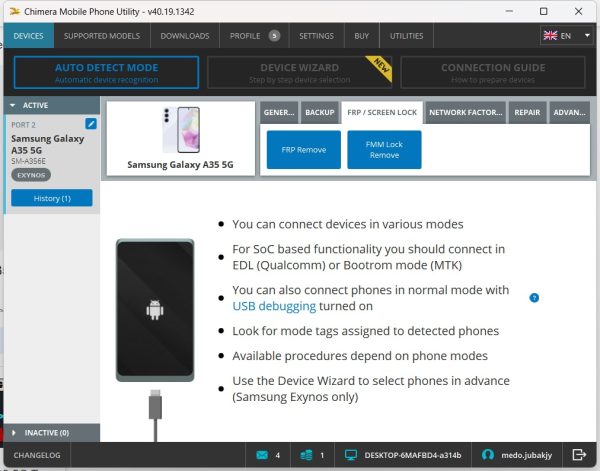
Task: Switch to the BACKUP tab
Action: click(320, 112)
